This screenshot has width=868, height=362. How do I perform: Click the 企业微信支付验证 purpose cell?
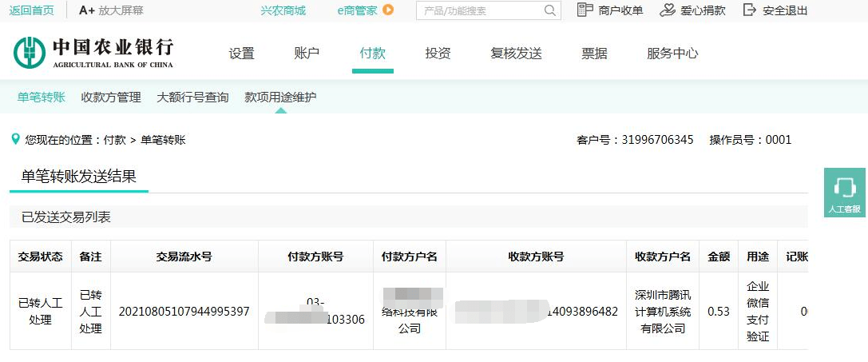[x=758, y=312]
